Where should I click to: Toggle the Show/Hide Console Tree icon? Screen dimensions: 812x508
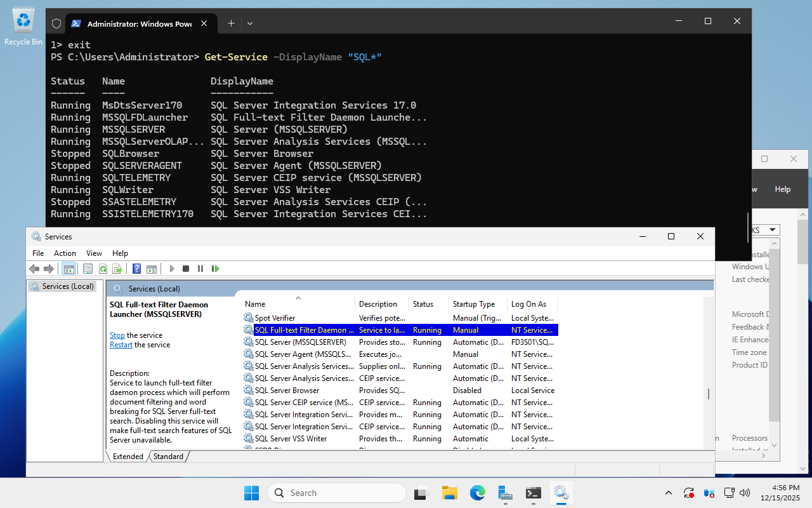pyautogui.click(x=69, y=268)
